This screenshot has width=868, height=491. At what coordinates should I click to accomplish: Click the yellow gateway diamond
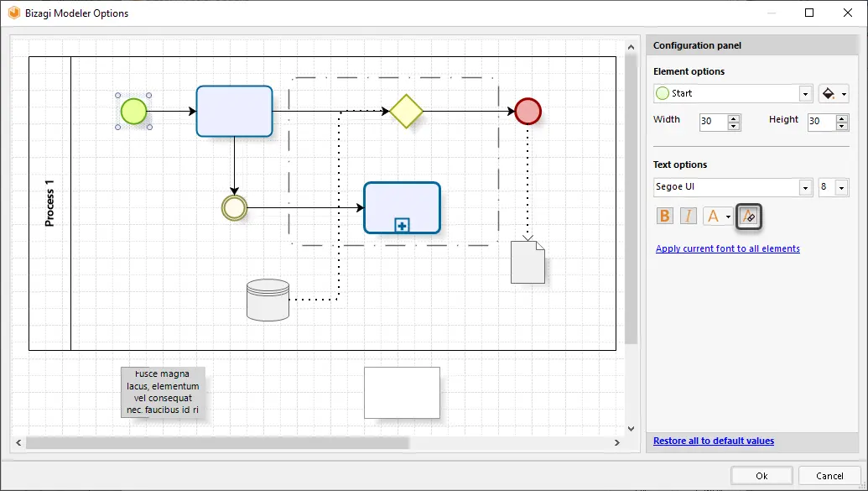[x=406, y=112]
